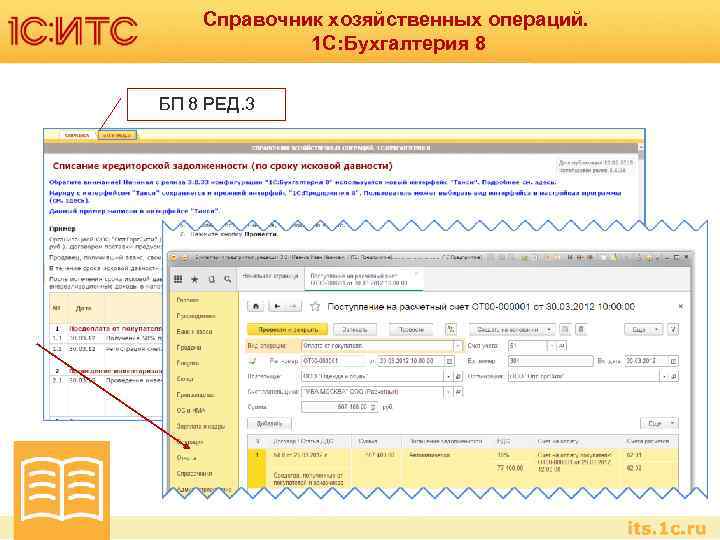The width and height of the screenshot is (720, 540).
Task: Expand the bank account dropdown arrow
Action: [x=449, y=392]
